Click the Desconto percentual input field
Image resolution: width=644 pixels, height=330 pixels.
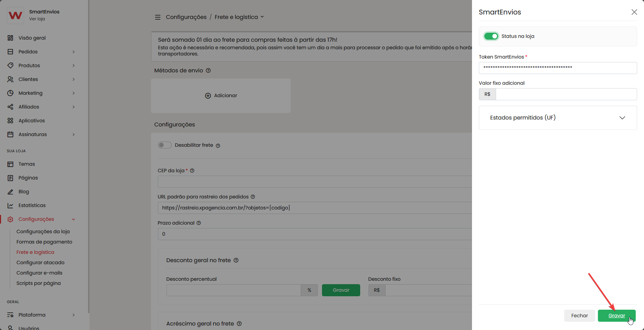point(234,290)
